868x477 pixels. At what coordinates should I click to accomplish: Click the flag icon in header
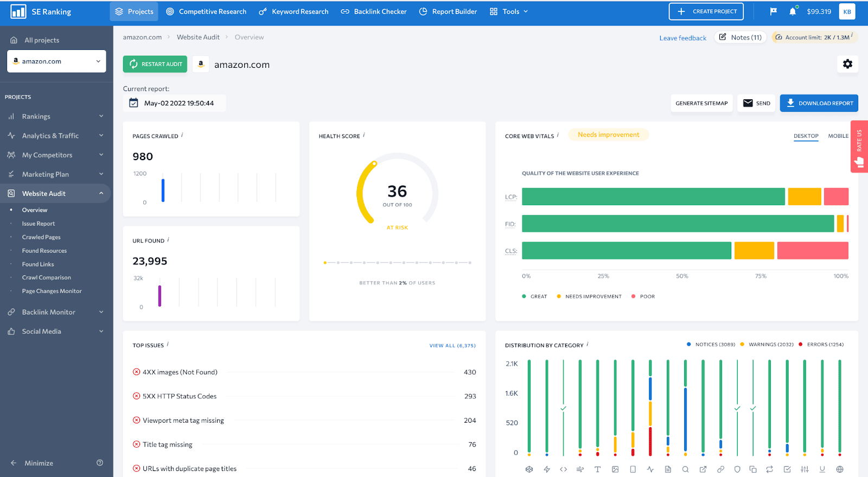[x=773, y=11]
